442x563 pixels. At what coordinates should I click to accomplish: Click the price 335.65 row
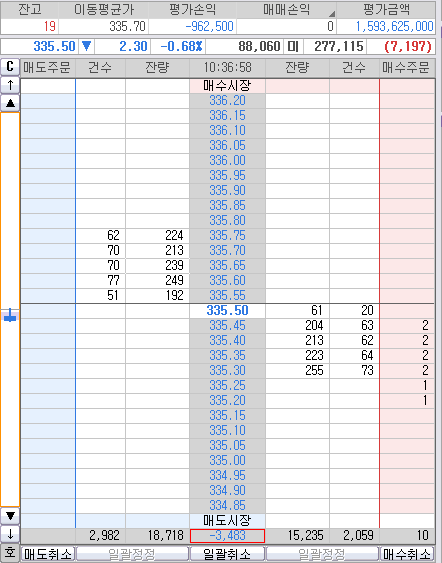pyautogui.click(x=227, y=265)
